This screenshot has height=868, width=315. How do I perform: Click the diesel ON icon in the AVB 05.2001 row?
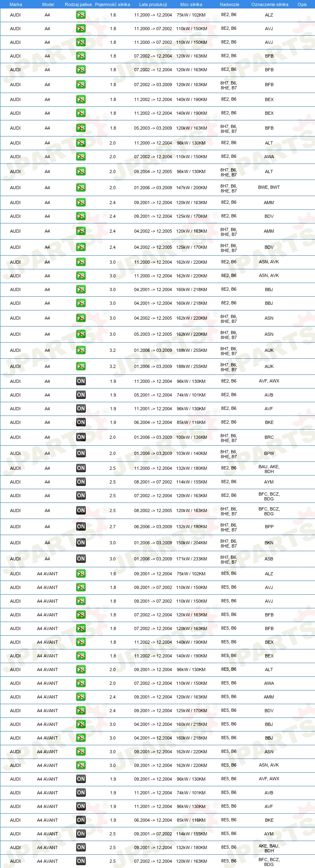(x=81, y=395)
